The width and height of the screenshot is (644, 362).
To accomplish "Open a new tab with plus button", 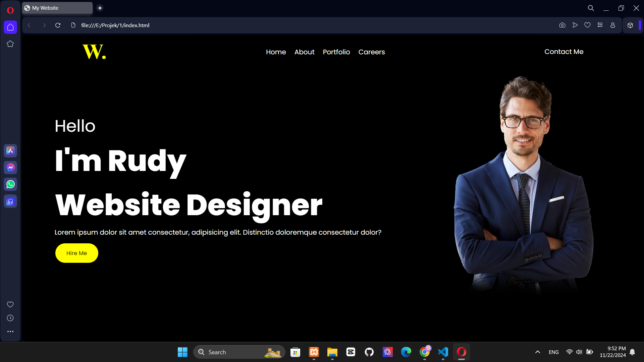I will click(100, 8).
